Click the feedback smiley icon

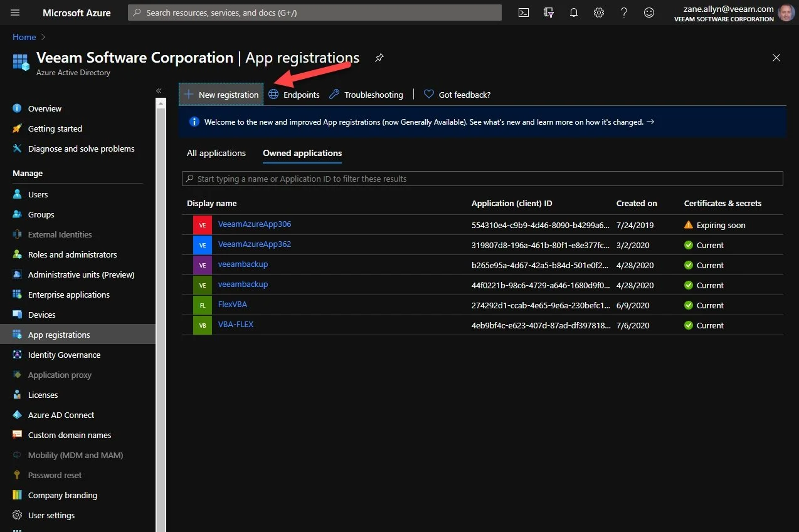(x=649, y=13)
